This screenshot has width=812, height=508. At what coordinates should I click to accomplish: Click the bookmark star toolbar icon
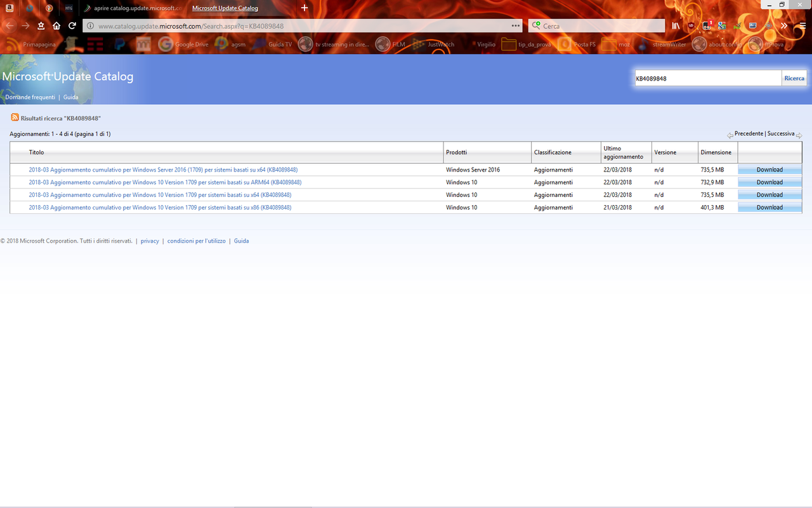click(x=41, y=26)
